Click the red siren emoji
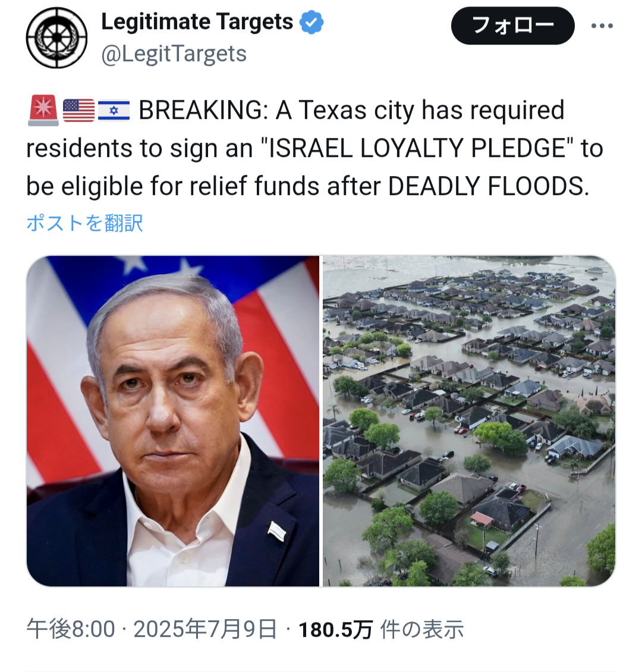The image size is (642, 672). click(43, 110)
